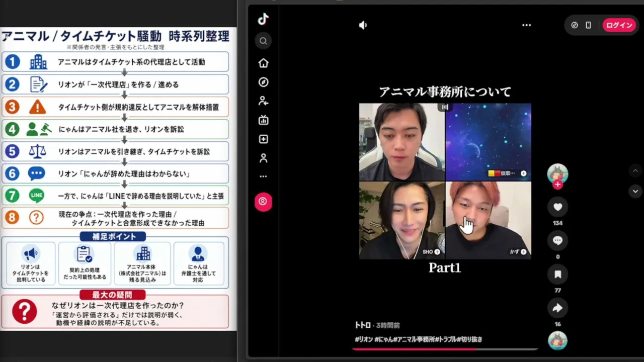Click the ログイン login button
The image size is (644, 362).
(619, 25)
